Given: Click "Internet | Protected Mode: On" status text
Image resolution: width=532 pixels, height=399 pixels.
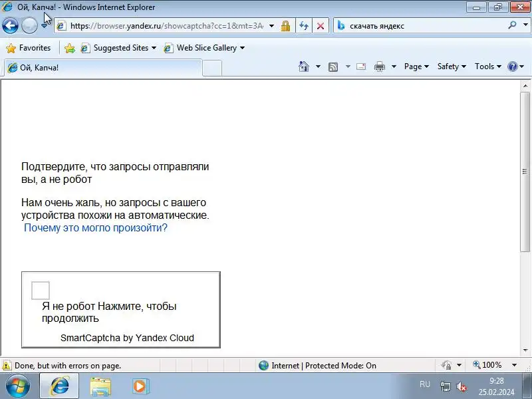Looking at the screenshot, I should [324, 366].
